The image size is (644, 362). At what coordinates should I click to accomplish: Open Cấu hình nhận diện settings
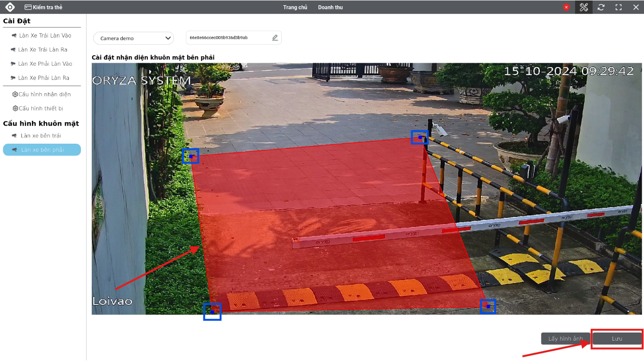[41, 94]
